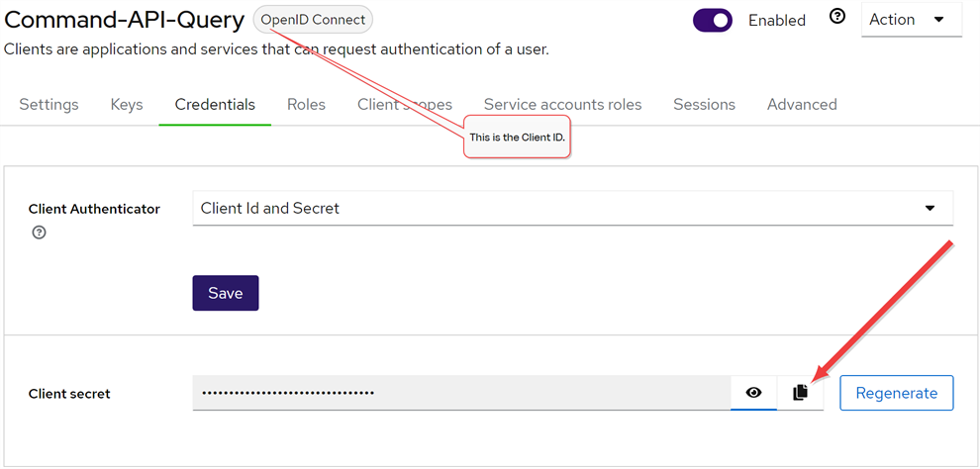
Task: Expand the Client Authenticator dropdown
Action: coord(572,209)
